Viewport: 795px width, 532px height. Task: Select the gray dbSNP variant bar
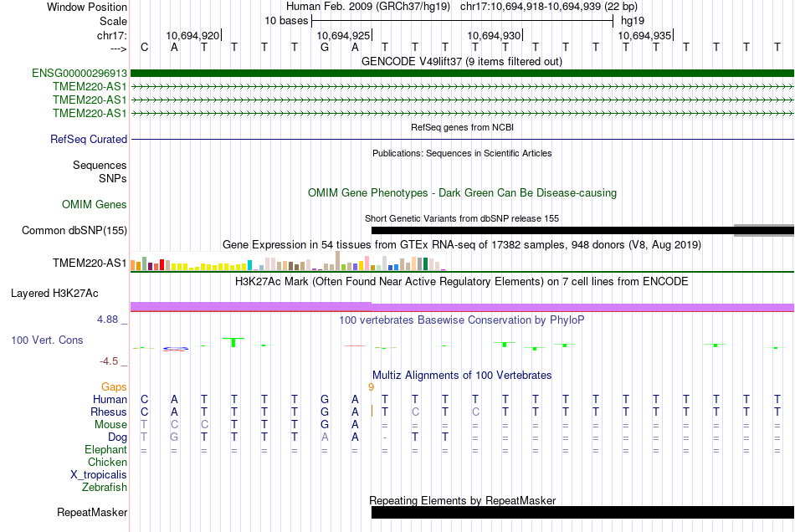click(763, 231)
